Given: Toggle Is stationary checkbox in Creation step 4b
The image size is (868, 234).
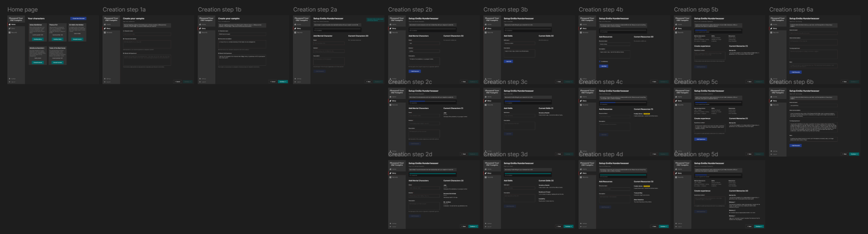Looking at the screenshot, I should click(x=600, y=61).
